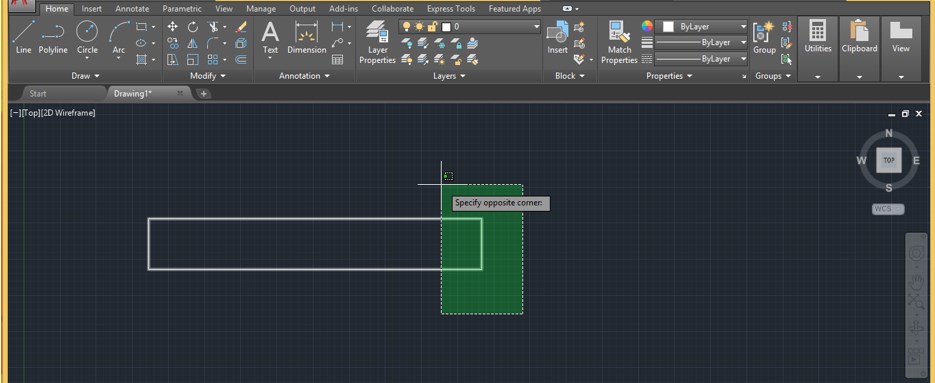Activate the Move tool

(x=172, y=27)
